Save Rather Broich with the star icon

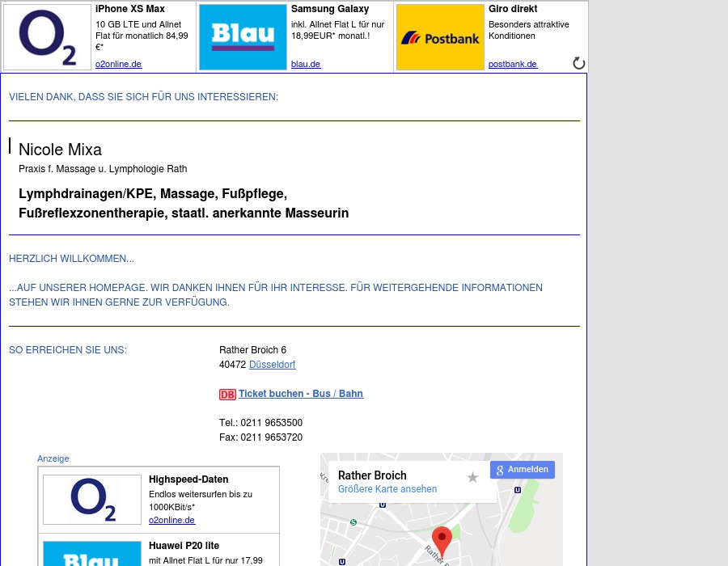[x=473, y=478]
